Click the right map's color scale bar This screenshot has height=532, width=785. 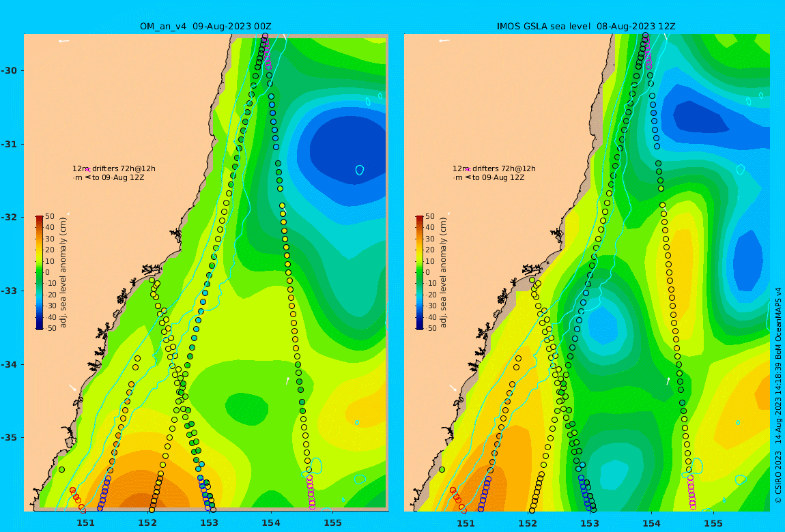(419, 273)
